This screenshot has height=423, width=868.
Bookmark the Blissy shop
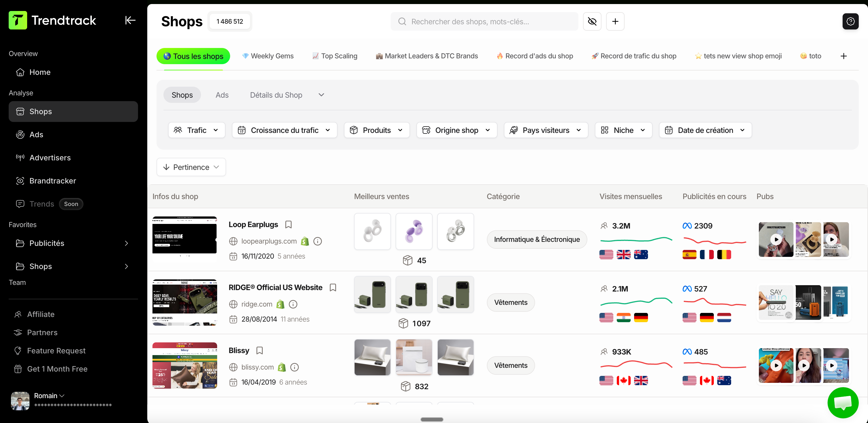click(260, 350)
